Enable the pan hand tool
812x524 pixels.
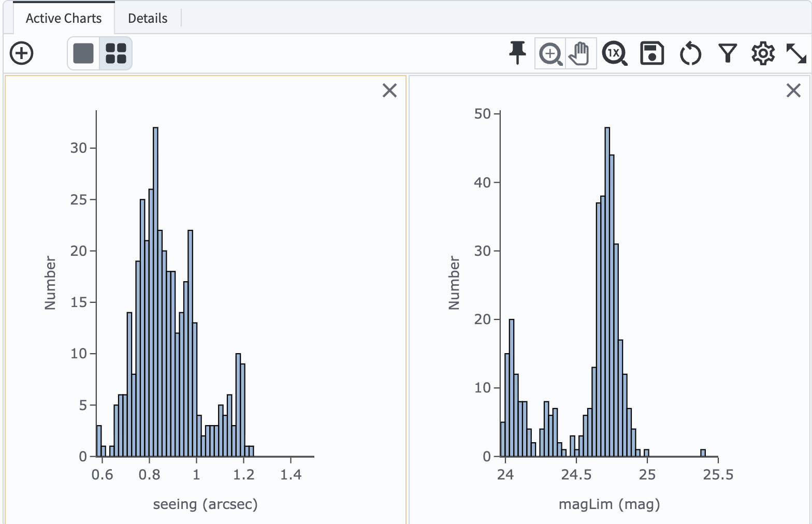pos(580,53)
